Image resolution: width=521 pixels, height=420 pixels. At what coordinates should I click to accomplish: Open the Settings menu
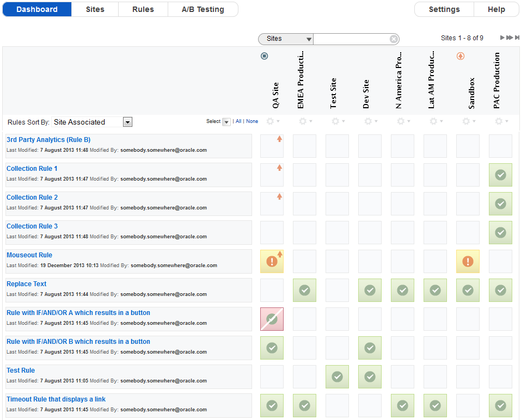[444, 9]
